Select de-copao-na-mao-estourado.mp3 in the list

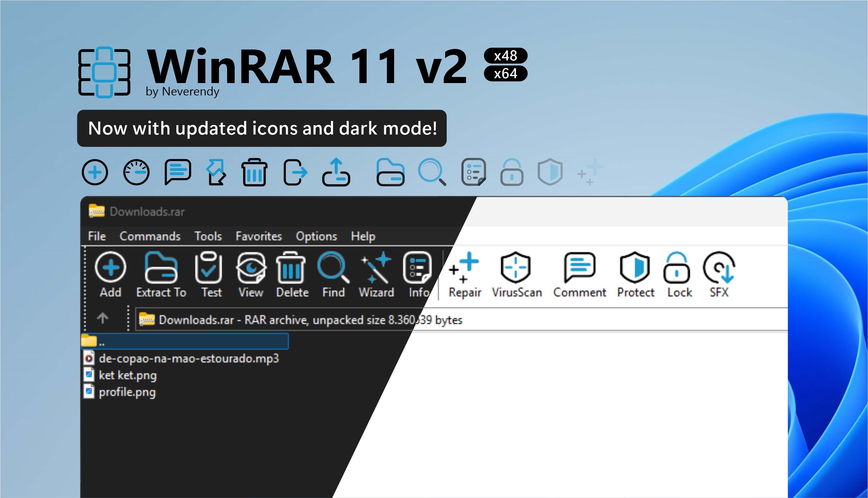coord(188,358)
